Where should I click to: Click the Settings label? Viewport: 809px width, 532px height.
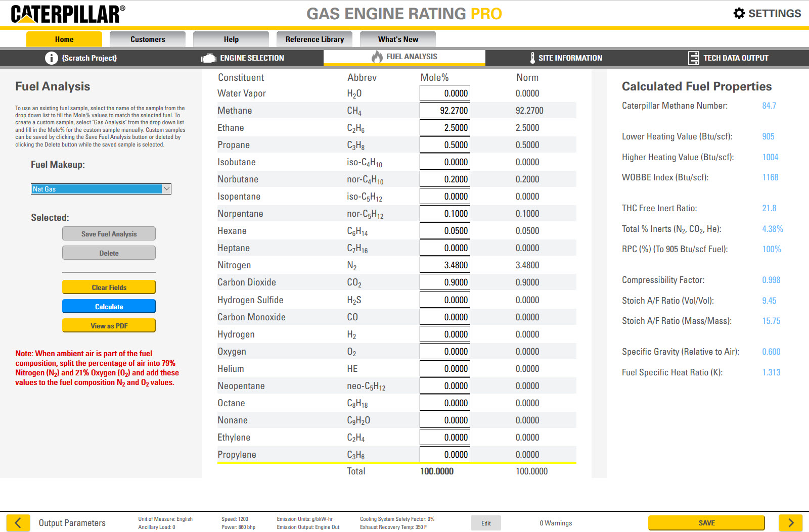click(x=775, y=13)
